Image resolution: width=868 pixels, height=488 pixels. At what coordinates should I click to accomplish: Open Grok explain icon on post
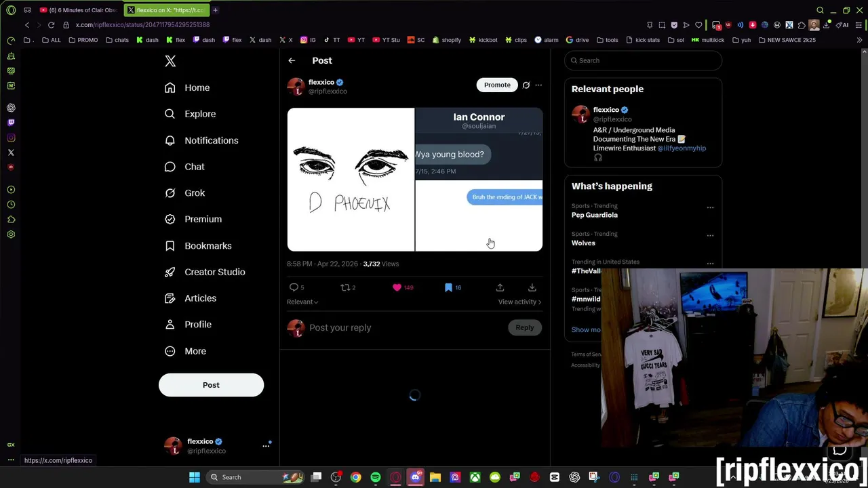526,85
